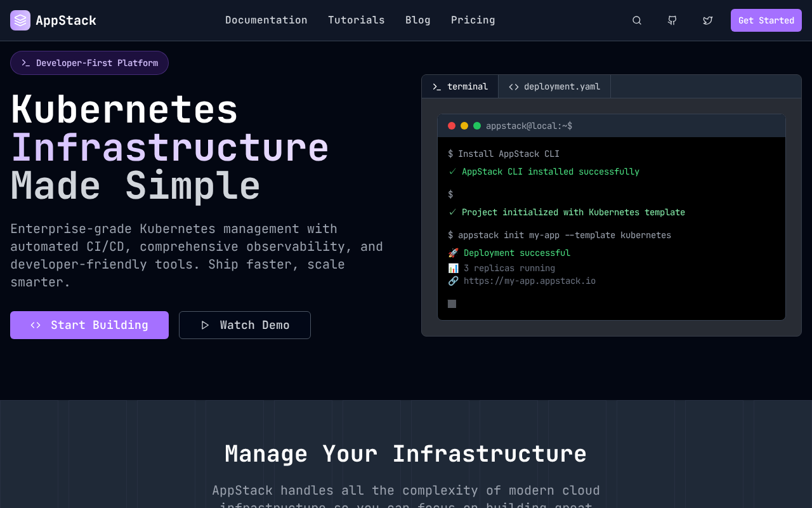This screenshot has width=812, height=508.
Task: Click the code brackets icon on Start Building
Action: point(36,325)
